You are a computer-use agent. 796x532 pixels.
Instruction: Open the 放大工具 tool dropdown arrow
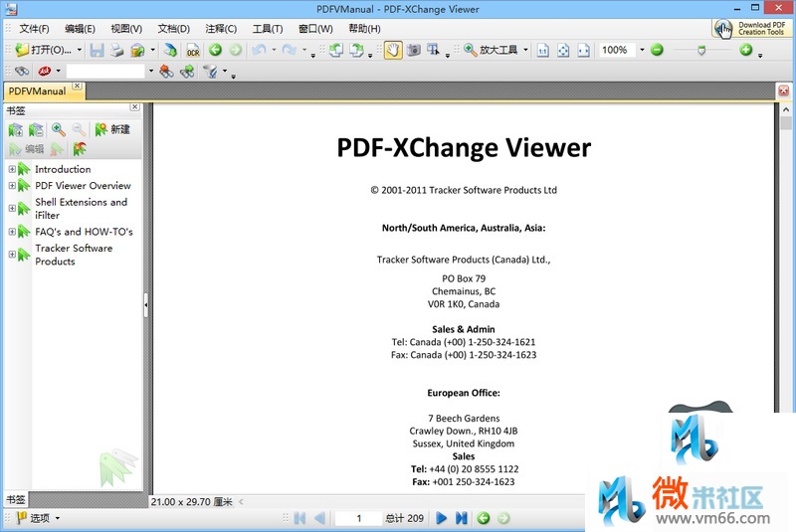[x=525, y=50]
